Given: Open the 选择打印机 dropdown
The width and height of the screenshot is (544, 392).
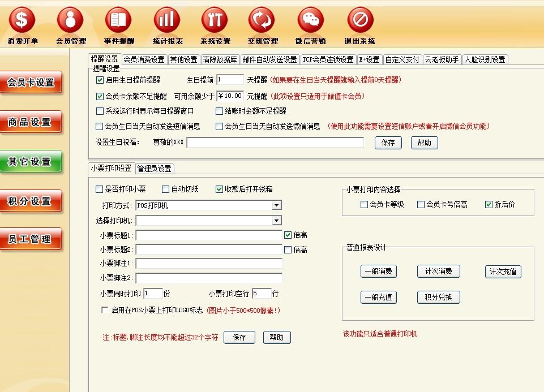Looking at the screenshot, I should [x=276, y=221].
